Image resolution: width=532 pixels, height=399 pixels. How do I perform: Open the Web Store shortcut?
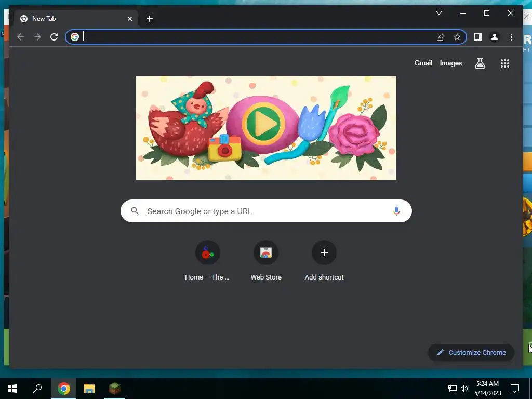266,261
